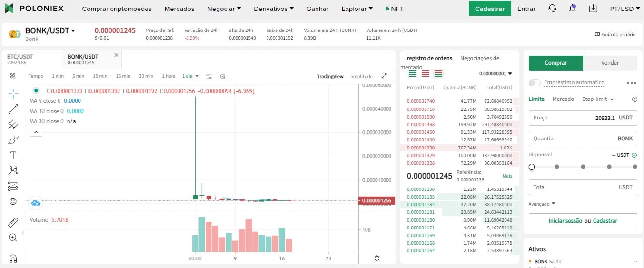This screenshot has height=268, width=644.
Task: Toggle the magnet mode tool
Action: point(13,258)
